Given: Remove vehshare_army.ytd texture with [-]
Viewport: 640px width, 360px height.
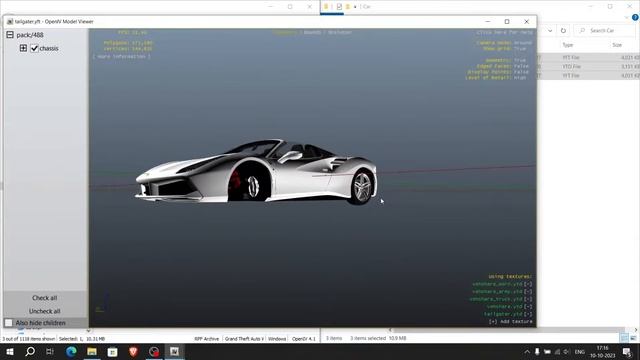Looking at the screenshot, I should click(x=528, y=292).
